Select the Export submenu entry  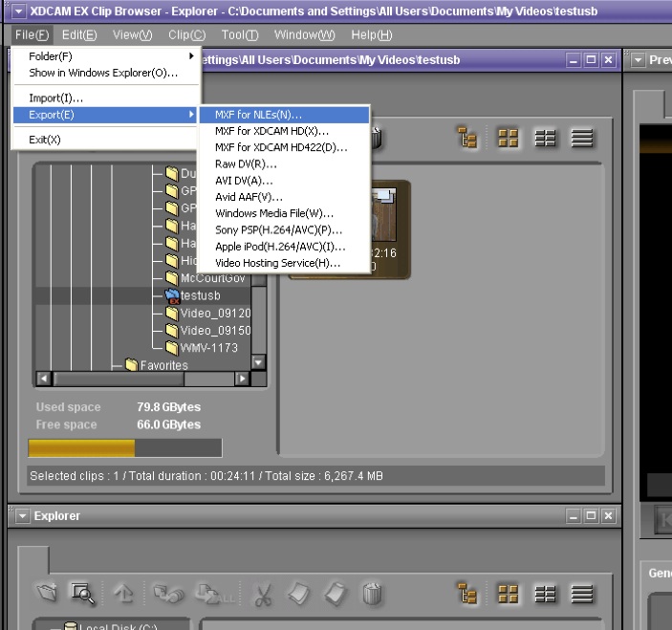click(x=105, y=115)
